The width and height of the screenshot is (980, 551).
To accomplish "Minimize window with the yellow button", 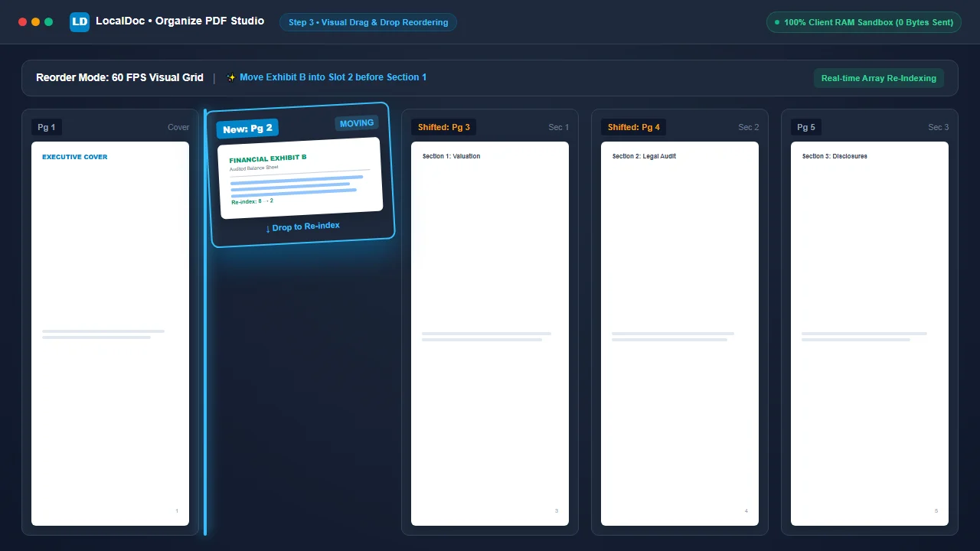I will click(35, 22).
